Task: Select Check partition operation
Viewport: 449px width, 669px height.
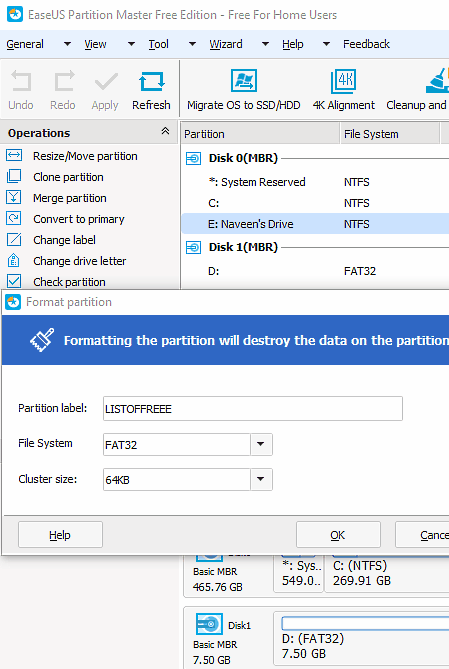Action: click(69, 282)
